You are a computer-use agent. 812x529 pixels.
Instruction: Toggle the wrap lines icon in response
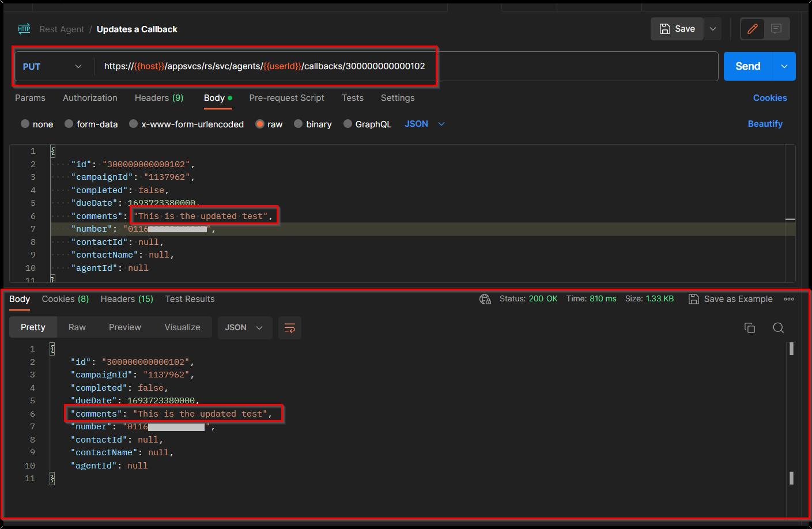click(x=290, y=328)
